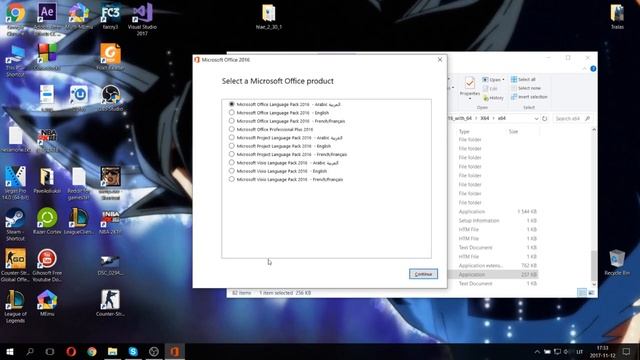The image size is (640, 360).
Task: Open LeagueClient desktop shortcut
Action: click(x=79, y=221)
